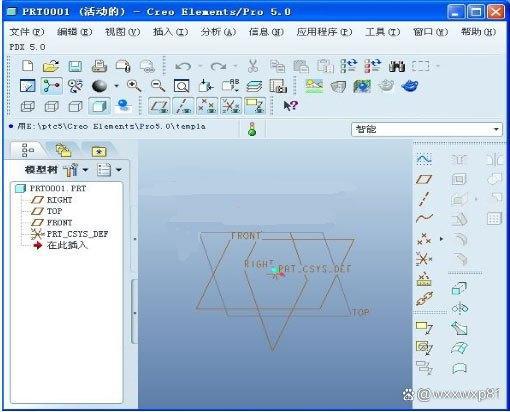Open the 插入(I) menu
510x412 pixels.
pos(170,32)
